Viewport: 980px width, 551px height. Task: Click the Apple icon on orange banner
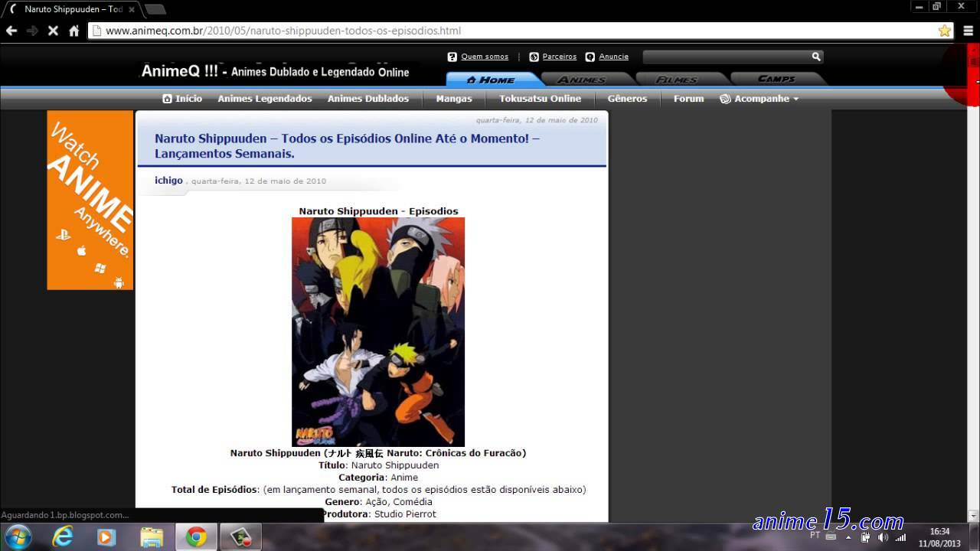81,250
